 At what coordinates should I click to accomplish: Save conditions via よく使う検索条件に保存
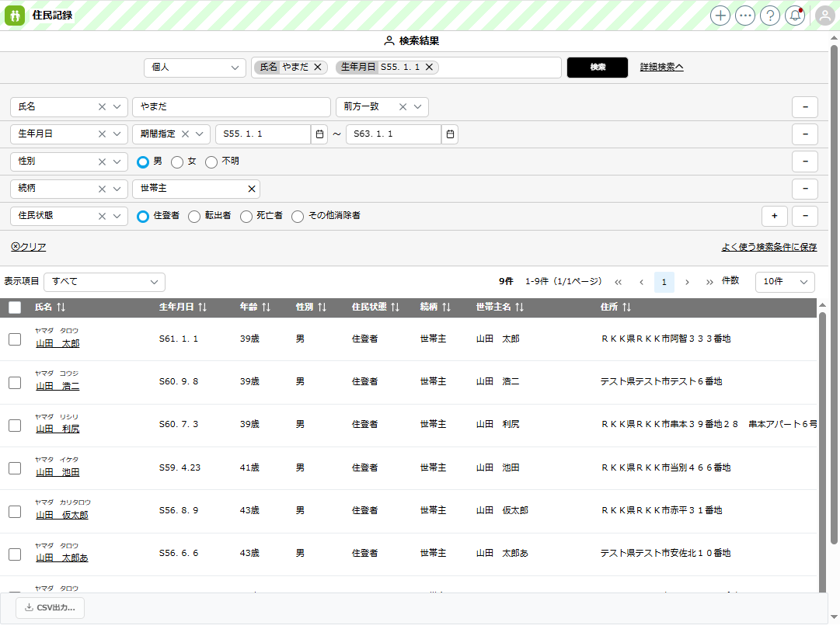click(x=769, y=247)
